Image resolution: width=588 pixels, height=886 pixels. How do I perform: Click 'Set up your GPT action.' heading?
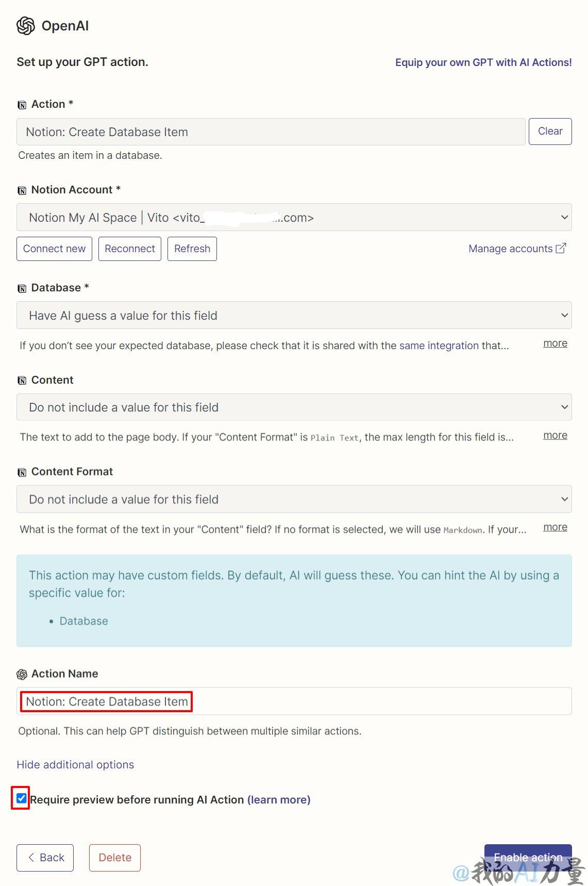point(82,62)
